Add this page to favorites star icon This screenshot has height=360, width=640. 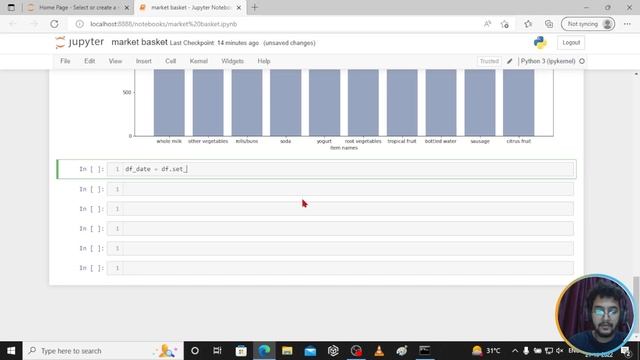point(505,24)
